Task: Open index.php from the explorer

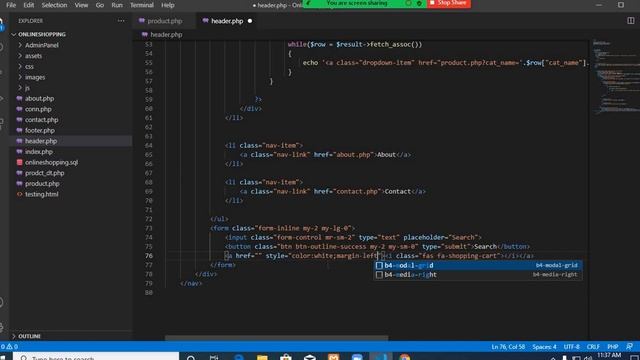Action: [x=39, y=151]
